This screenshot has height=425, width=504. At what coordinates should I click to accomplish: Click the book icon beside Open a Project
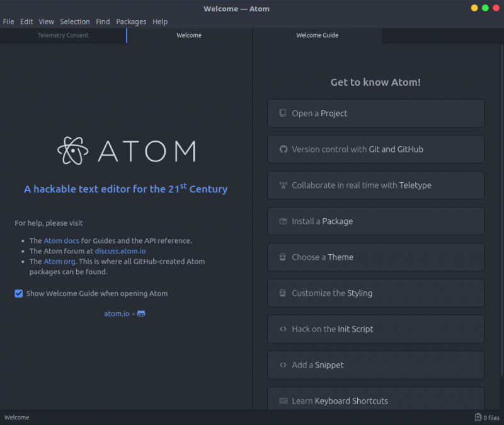point(282,113)
